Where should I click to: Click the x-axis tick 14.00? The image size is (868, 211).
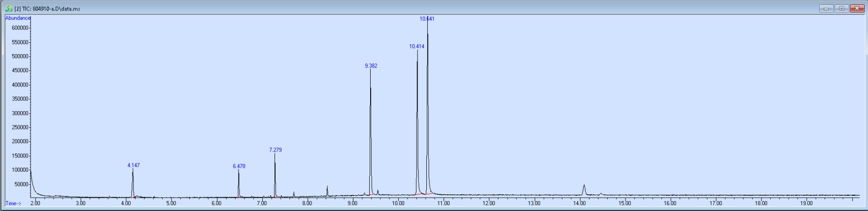(579, 203)
